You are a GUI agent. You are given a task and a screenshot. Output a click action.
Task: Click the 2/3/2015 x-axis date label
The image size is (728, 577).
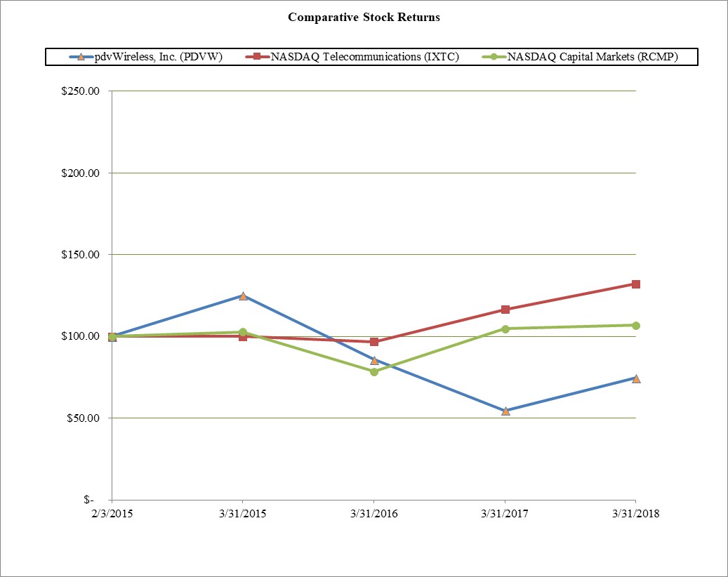[112, 513]
